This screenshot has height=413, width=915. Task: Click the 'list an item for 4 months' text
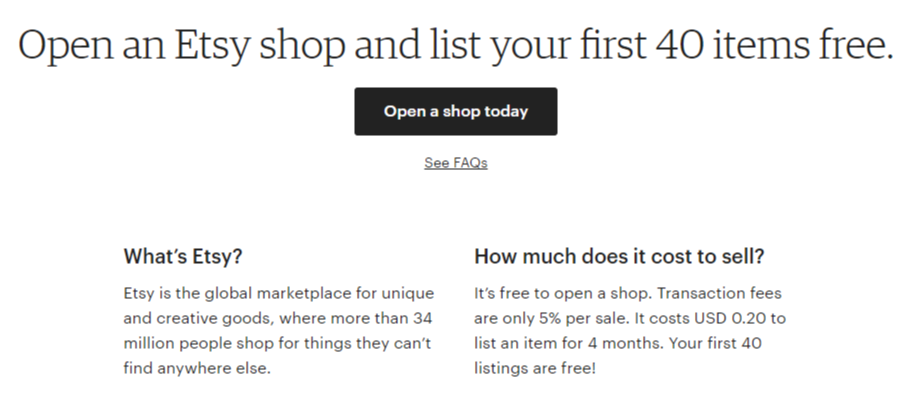tap(568, 344)
